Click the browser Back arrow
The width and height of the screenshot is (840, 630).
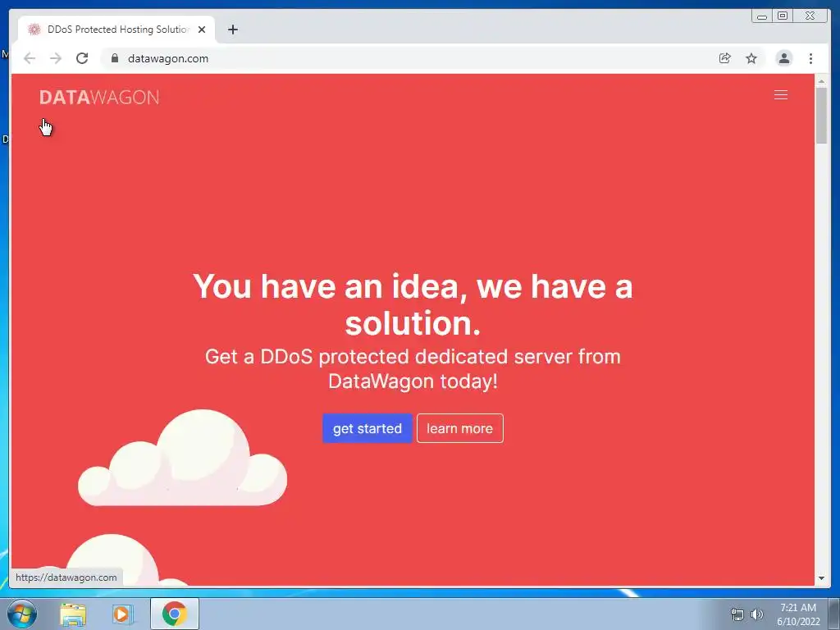30,58
